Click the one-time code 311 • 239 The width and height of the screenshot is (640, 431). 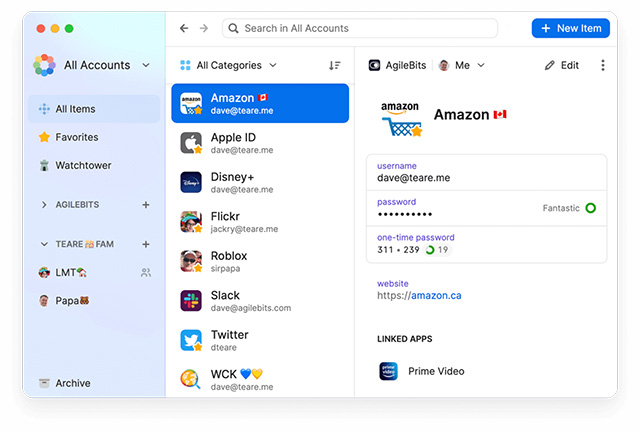[398, 250]
